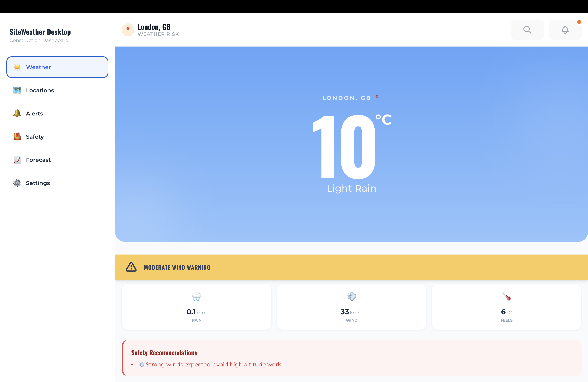Select Forecast in the sidebar menu
588x382 pixels.
(38, 160)
